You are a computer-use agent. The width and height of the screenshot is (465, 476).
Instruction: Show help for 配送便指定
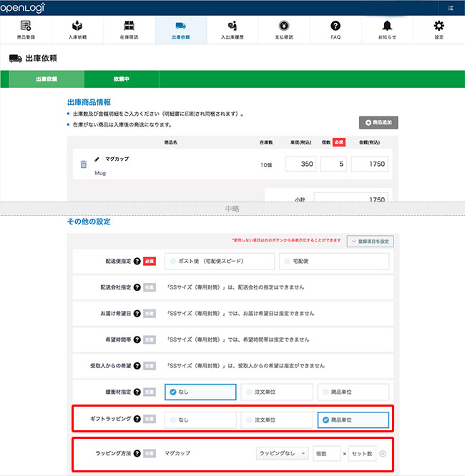[137, 261]
